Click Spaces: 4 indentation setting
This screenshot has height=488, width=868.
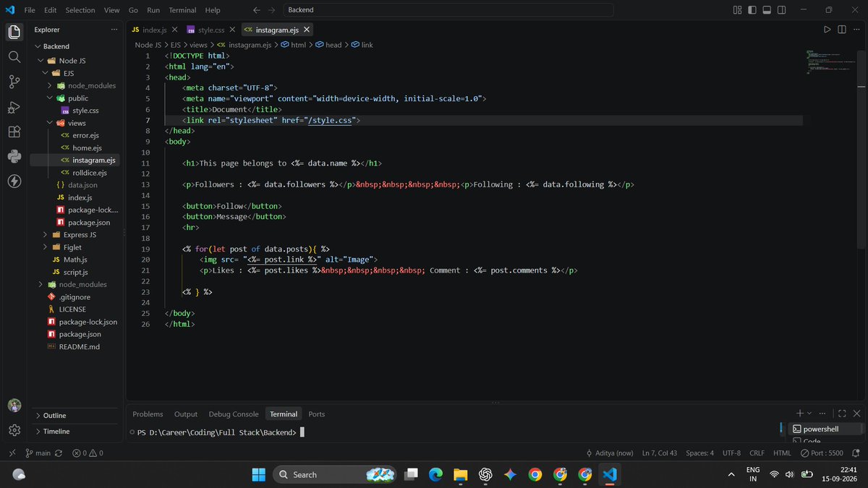click(x=699, y=453)
